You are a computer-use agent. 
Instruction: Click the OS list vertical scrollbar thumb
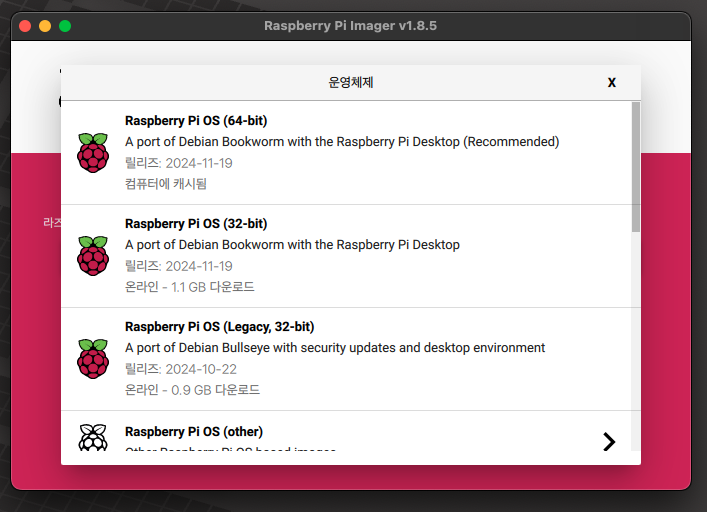point(636,167)
